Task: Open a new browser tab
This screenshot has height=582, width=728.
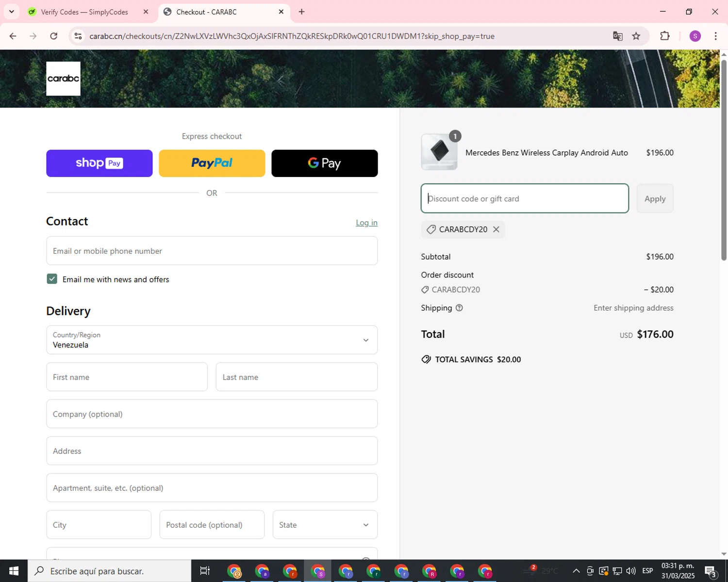Action: [x=302, y=12]
